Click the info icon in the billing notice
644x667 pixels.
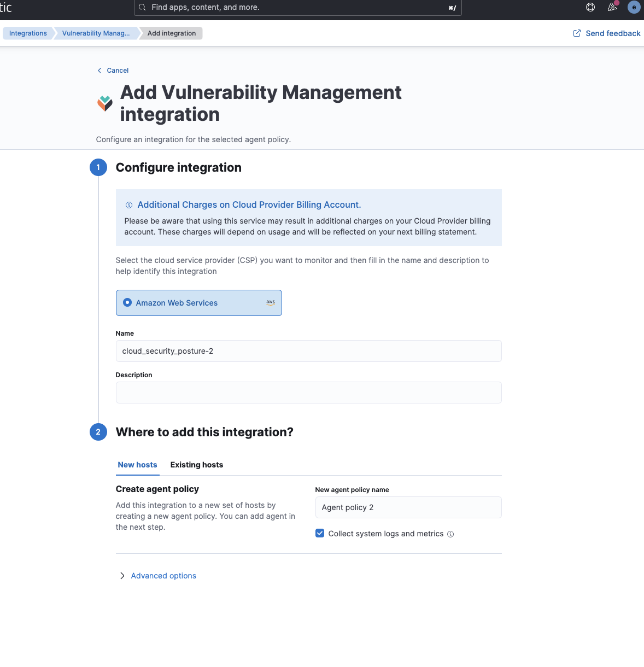[x=129, y=205]
